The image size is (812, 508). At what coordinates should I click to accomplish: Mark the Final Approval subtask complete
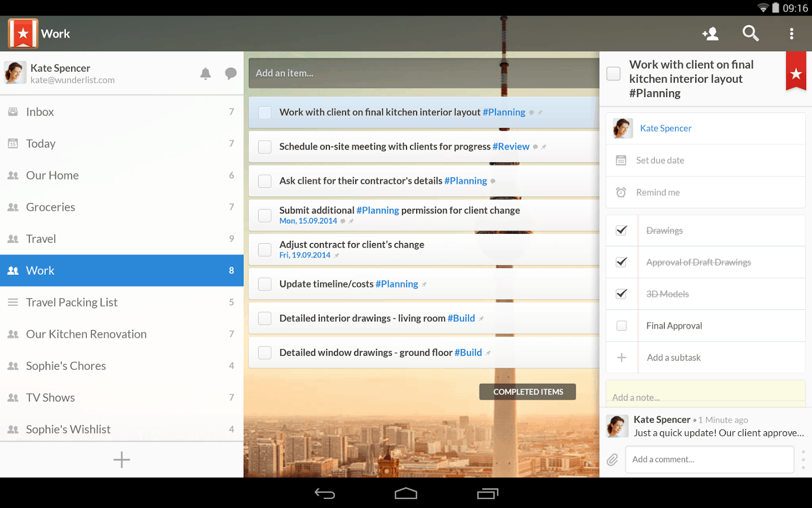point(621,326)
